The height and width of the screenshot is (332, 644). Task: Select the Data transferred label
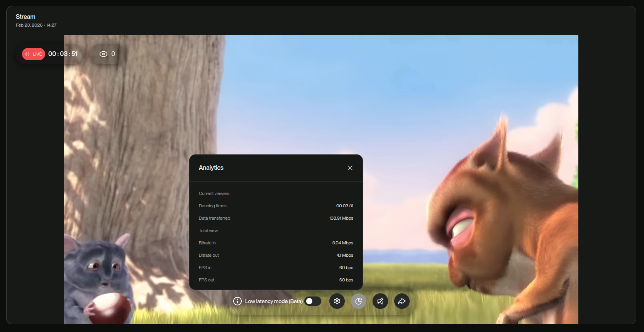(x=214, y=218)
